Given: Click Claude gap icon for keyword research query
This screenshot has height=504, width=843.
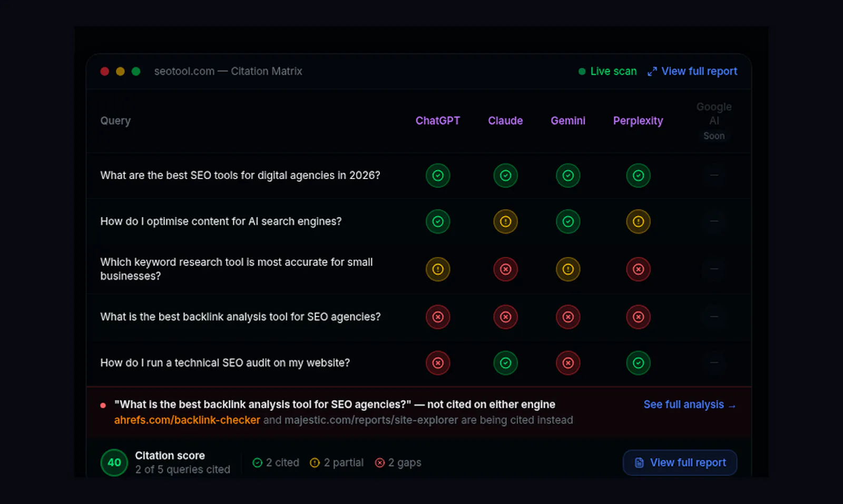Looking at the screenshot, I should 505,269.
